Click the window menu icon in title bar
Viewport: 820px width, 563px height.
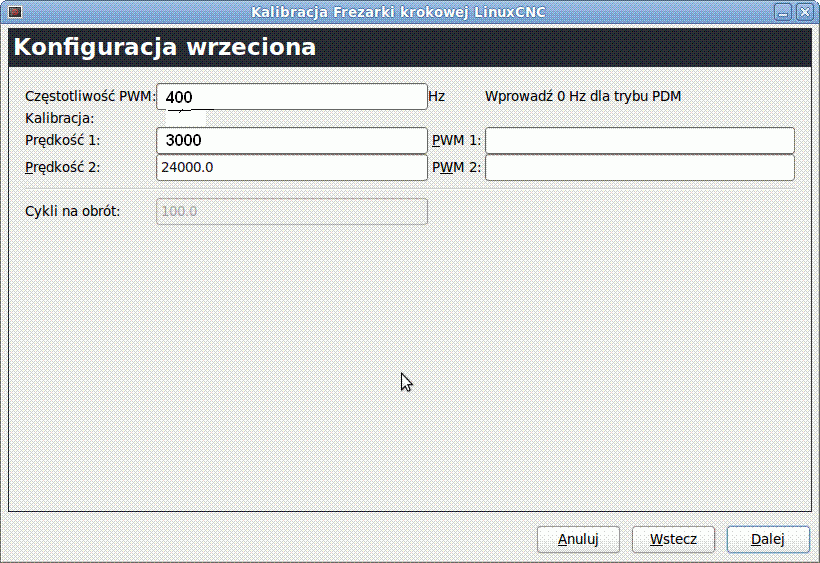[x=15, y=12]
